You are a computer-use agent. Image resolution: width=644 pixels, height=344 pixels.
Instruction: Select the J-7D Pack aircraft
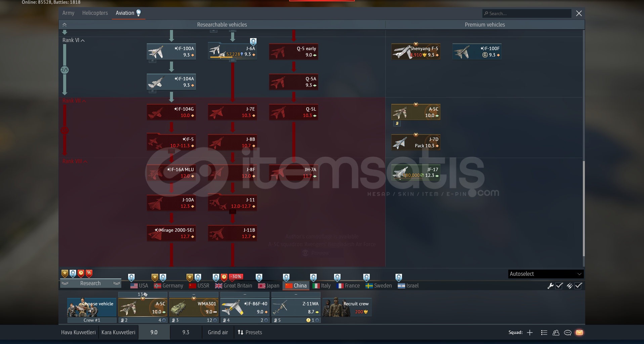416,142
